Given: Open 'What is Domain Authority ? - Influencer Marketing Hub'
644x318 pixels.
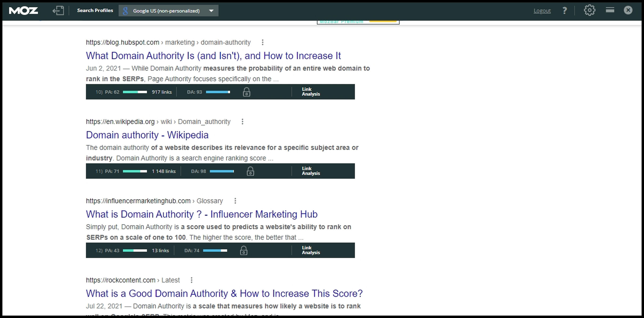Looking at the screenshot, I should (x=202, y=214).
